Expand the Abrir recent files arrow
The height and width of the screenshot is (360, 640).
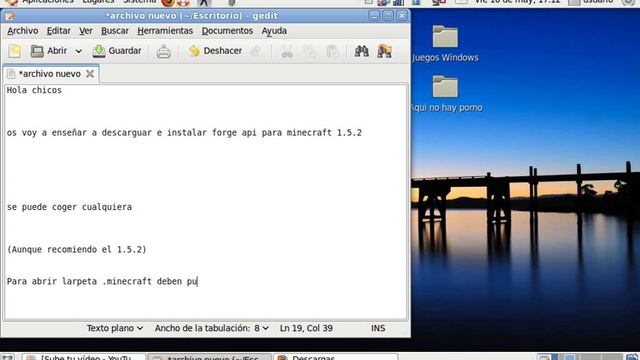[x=78, y=51]
